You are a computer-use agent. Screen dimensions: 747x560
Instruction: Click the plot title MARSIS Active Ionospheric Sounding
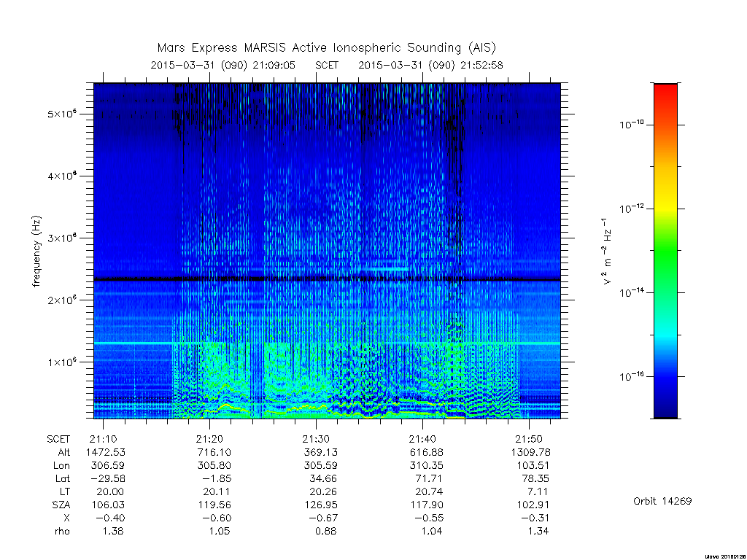[x=326, y=48]
